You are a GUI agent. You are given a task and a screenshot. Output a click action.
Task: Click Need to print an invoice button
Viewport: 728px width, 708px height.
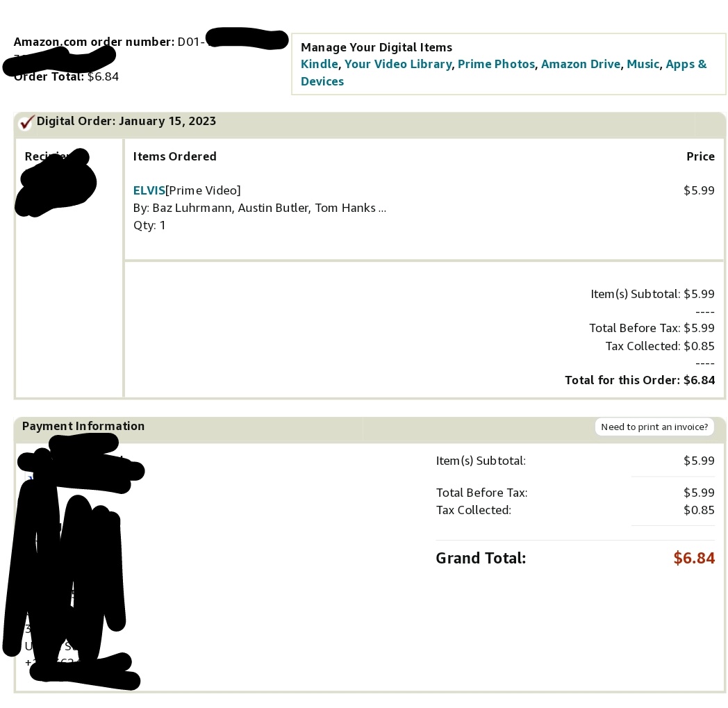click(x=654, y=427)
